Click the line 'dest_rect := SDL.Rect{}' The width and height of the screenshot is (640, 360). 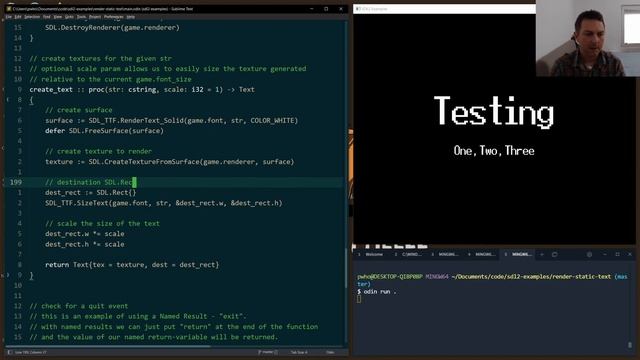(91, 192)
